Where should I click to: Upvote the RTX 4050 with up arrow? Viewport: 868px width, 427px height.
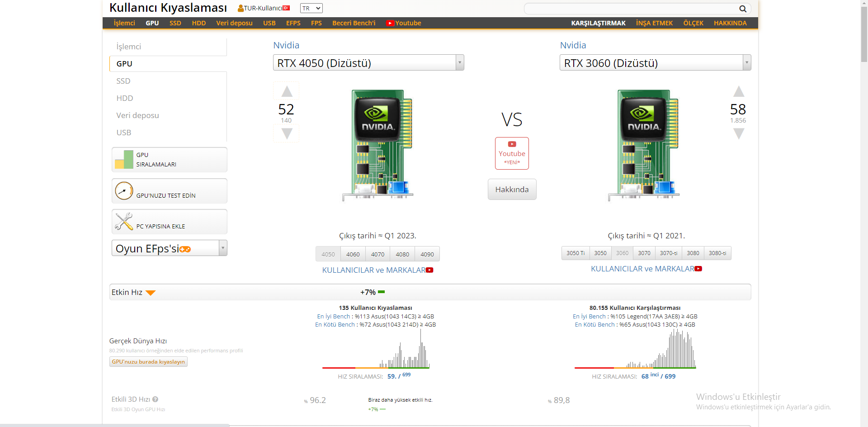point(287,91)
